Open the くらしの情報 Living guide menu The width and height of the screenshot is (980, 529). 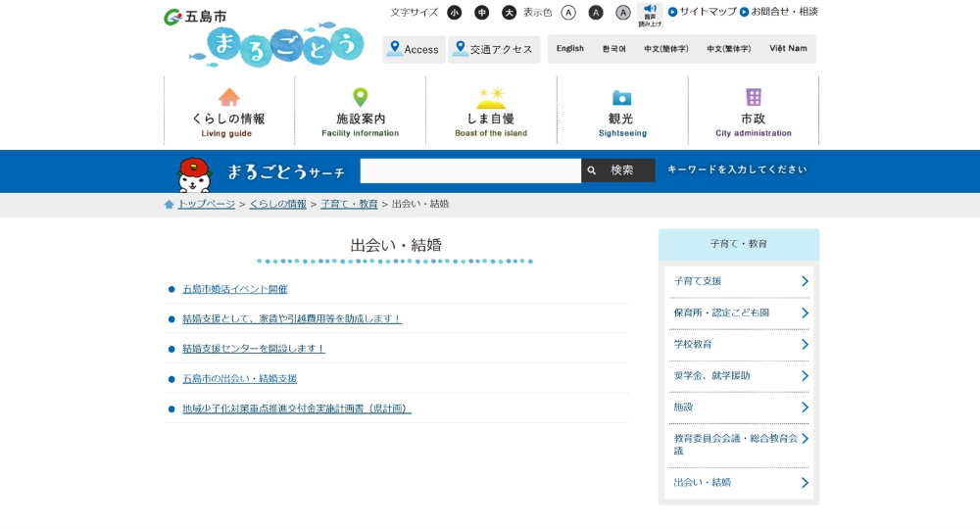point(228,111)
